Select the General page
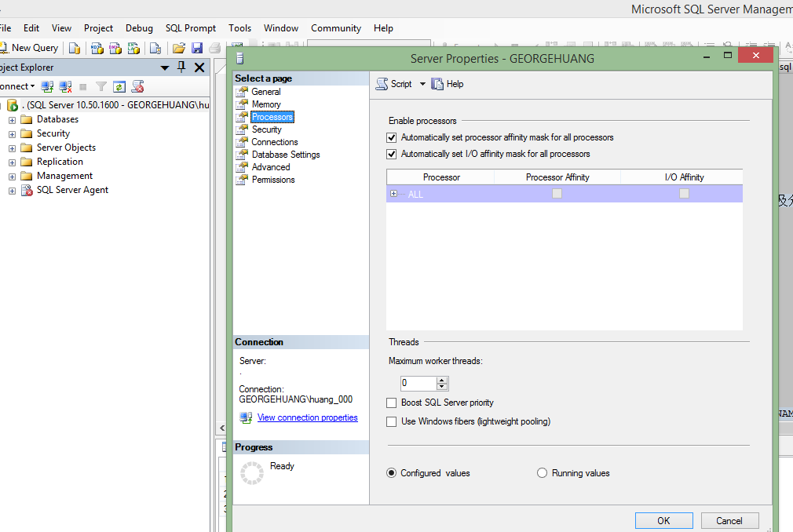This screenshot has height=532, width=793. tap(266, 92)
